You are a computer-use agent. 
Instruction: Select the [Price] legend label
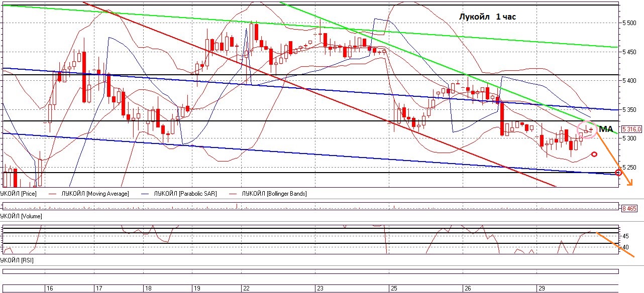pyautogui.click(x=19, y=194)
